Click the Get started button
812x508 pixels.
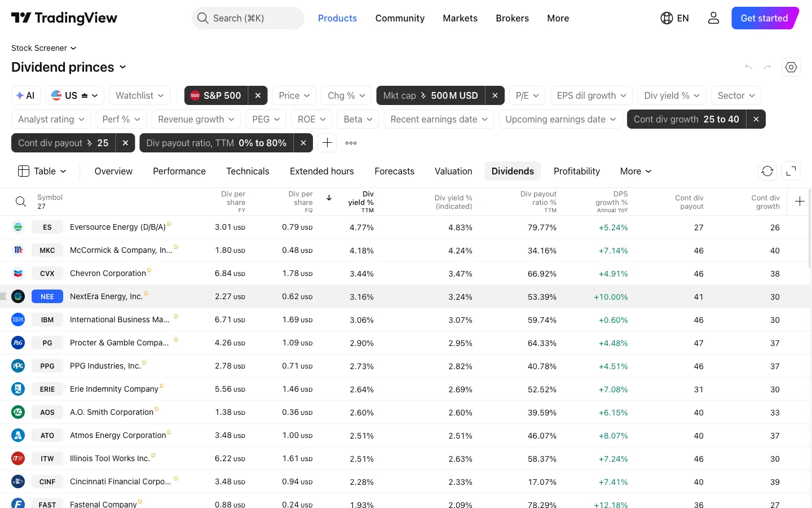(x=765, y=18)
